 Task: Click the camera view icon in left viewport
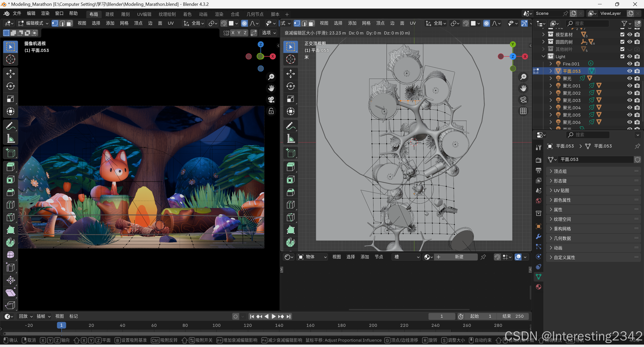click(x=271, y=100)
